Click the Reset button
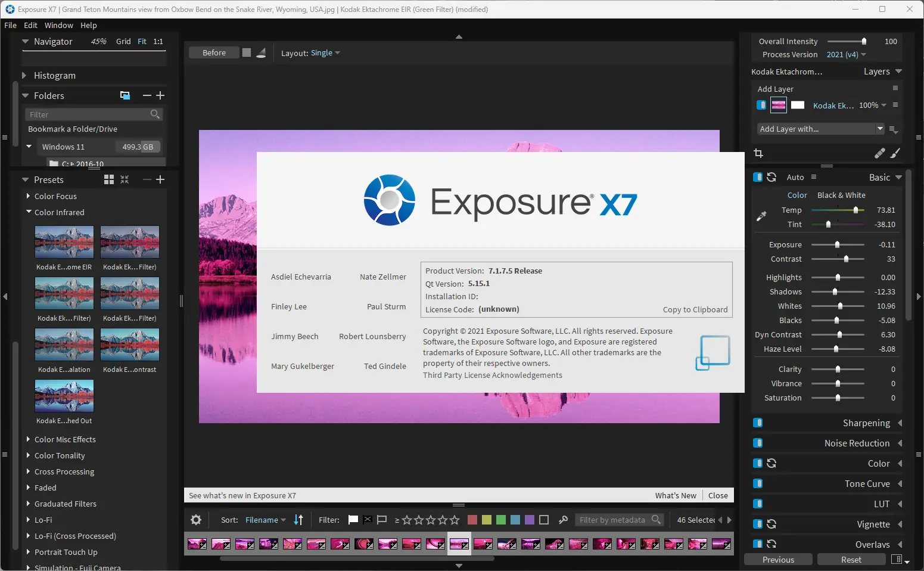The width and height of the screenshot is (924, 571). click(851, 560)
